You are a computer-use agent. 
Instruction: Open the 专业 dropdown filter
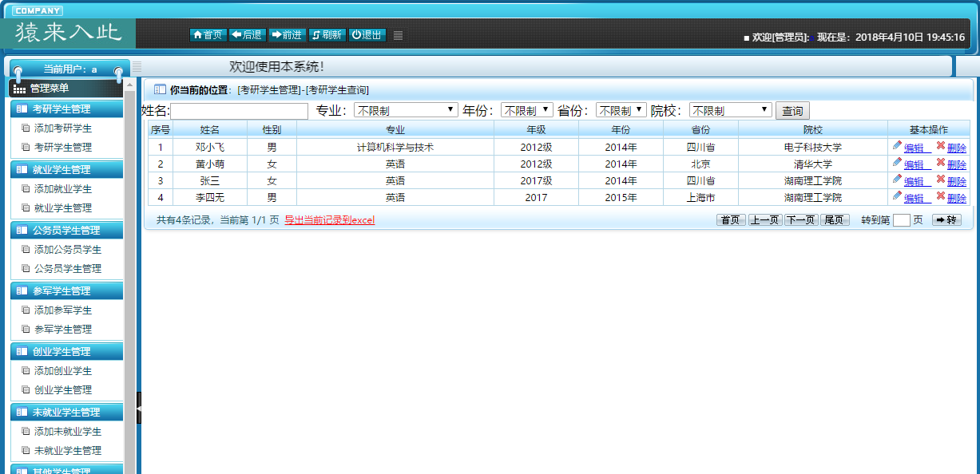pyautogui.click(x=406, y=110)
